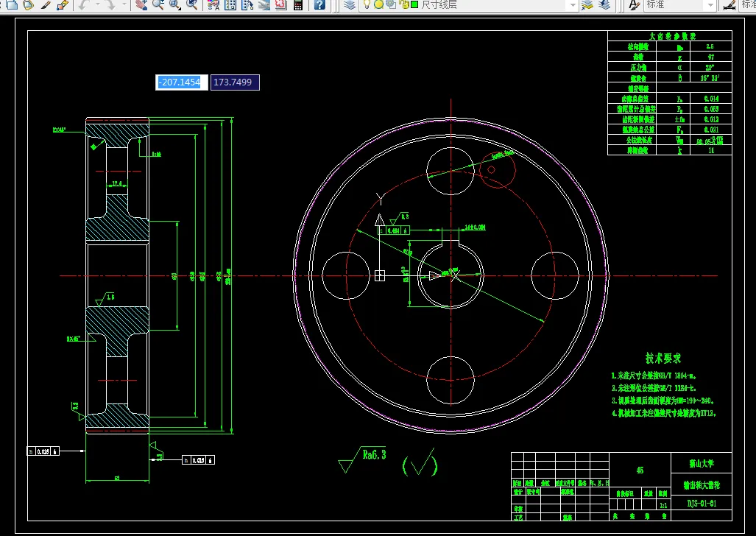Open the undo history dropdown arrow
756x536 pixels.
(97, 4)
